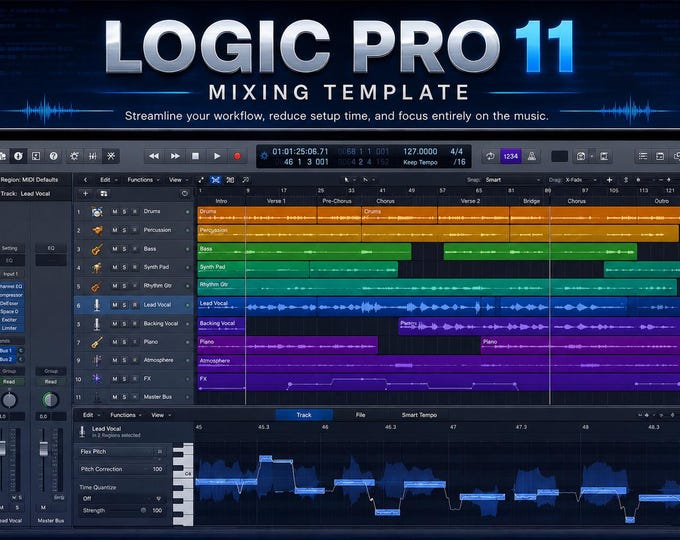Click the back arrow left of Edit

85,180
